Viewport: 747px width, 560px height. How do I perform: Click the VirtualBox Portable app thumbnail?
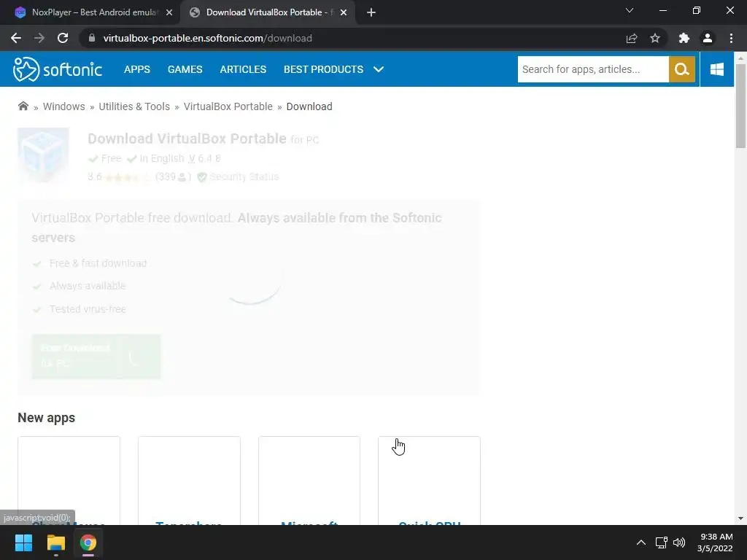43,155
